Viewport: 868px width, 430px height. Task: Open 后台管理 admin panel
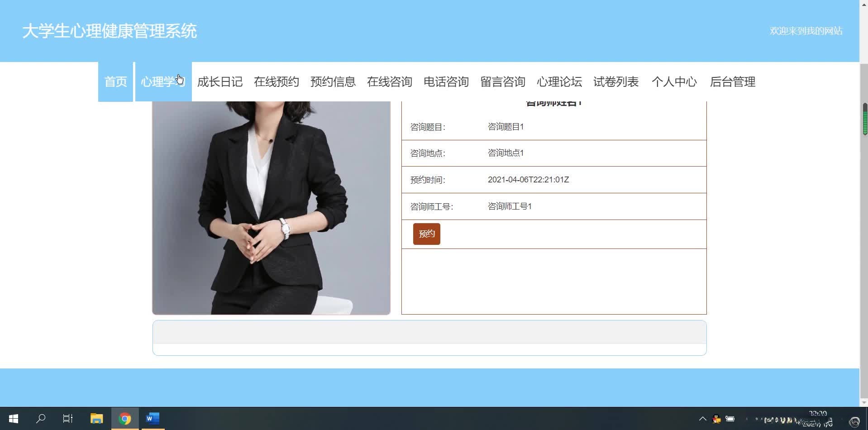pyautogui.click(x=732, y=82)
